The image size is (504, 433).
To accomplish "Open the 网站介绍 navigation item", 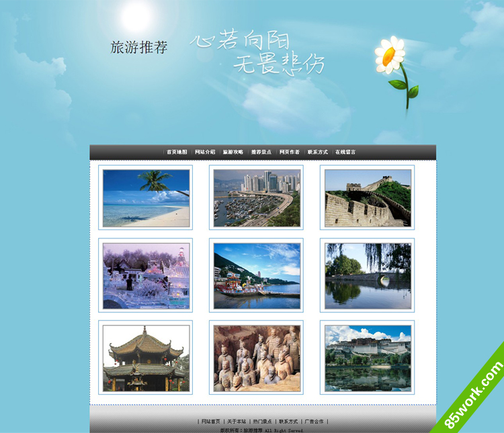I will (x=205, y=152).
